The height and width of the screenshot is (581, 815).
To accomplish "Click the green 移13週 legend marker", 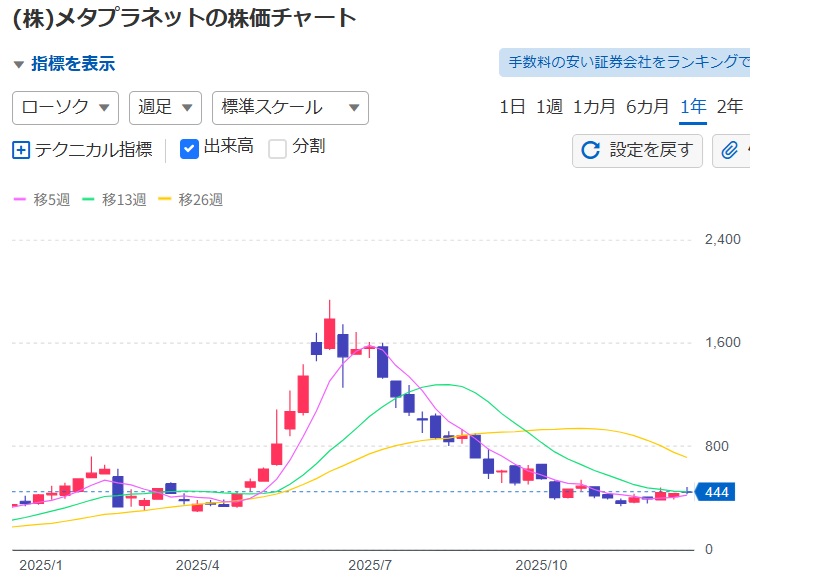I will (88, 200).
